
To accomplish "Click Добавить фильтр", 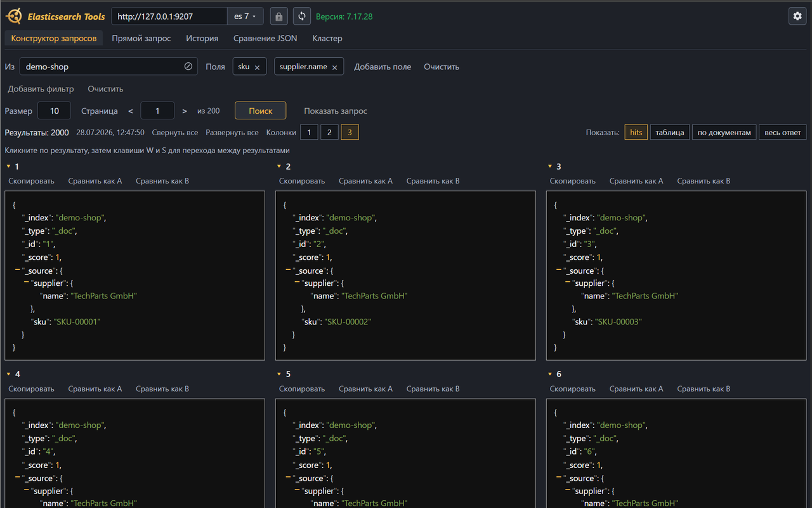I will (x=41, y=89).
